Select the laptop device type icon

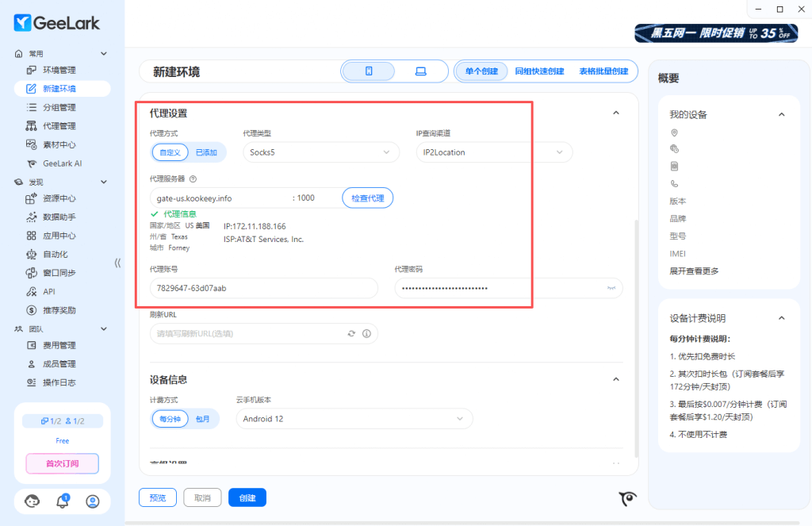click(420, 71)
